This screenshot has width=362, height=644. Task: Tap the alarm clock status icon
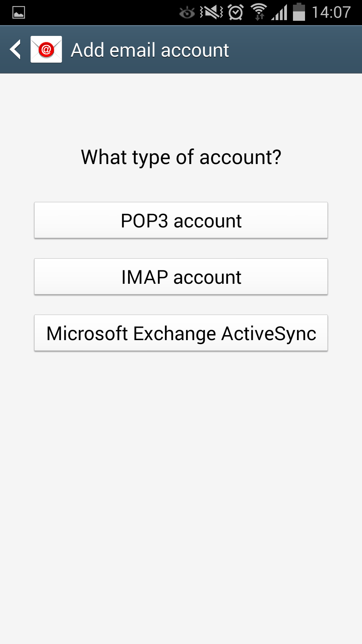pyautogui.click(x=236, y=12)
